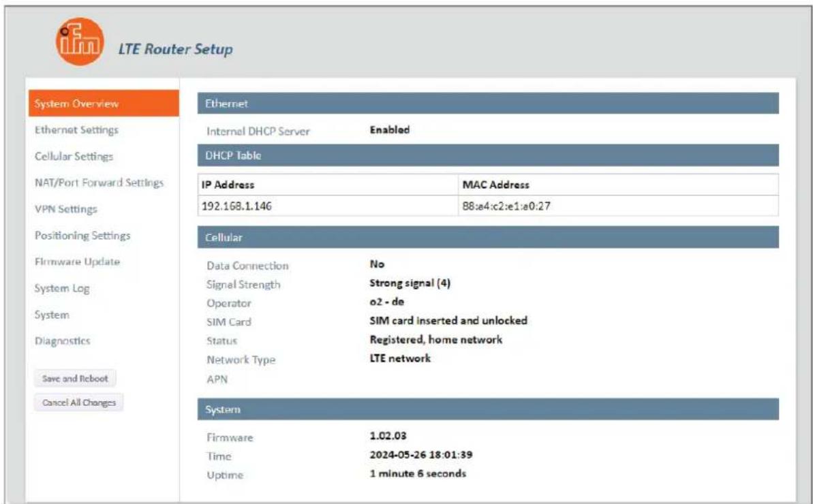Viewport: 813px width, 504px height.
Task: Select VPN Settings in the sidebar
Action: point(66,209)
